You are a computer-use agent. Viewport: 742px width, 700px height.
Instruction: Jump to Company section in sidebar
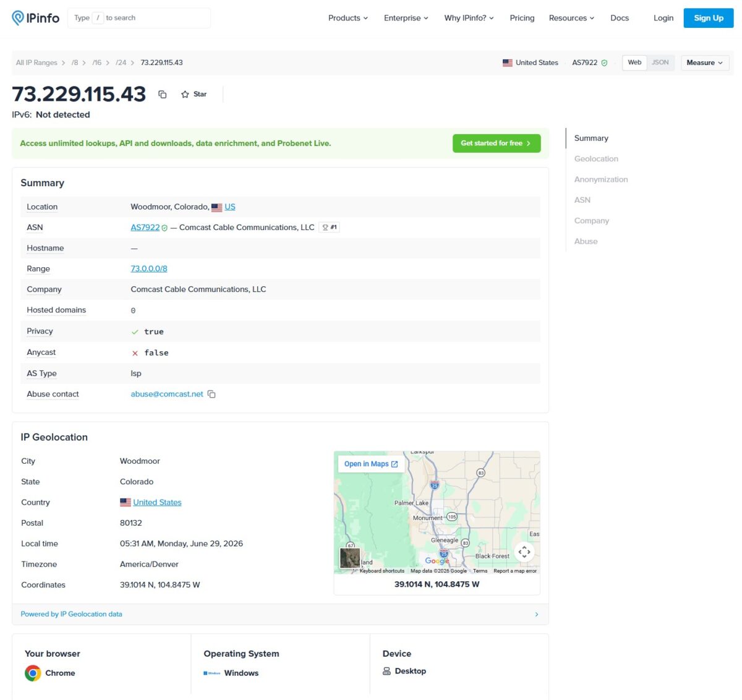tap(592, 221)
